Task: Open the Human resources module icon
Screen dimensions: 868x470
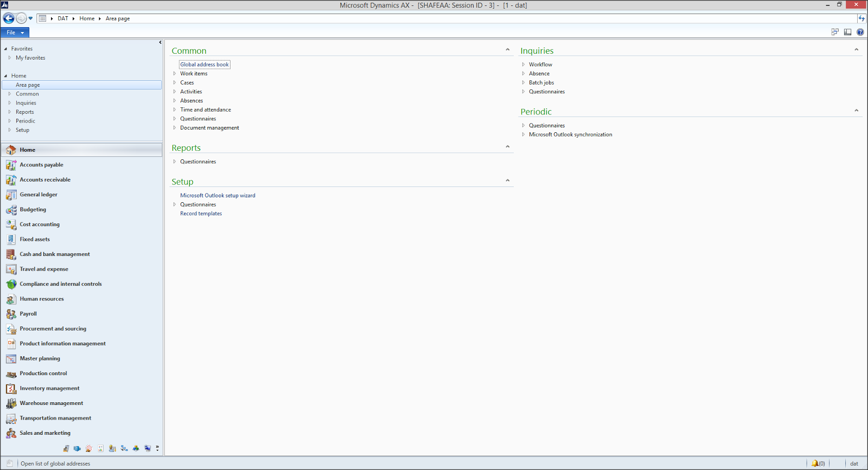Action: pyautogui.click(x=11, y=299)
